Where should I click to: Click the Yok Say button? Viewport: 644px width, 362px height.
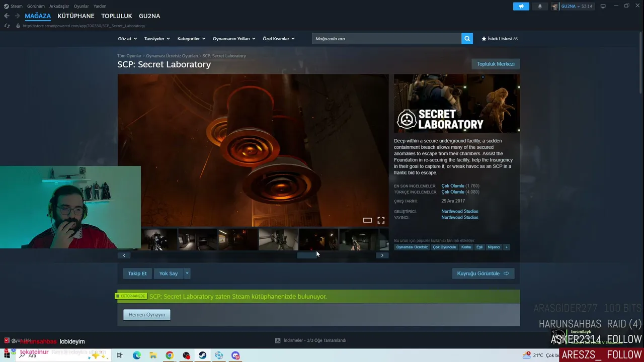point(169,274)
